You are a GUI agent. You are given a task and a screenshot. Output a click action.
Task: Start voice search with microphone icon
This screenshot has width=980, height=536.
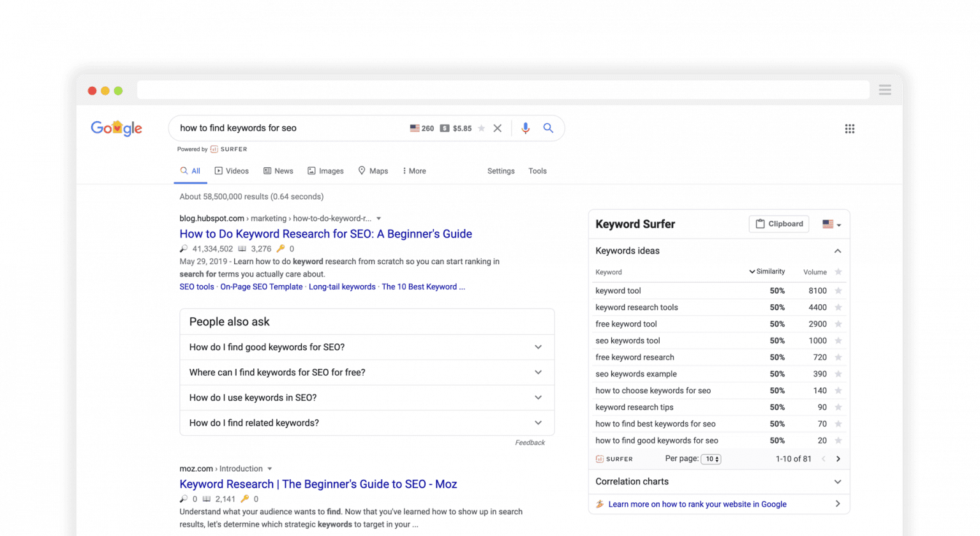[x=525, y=128]
